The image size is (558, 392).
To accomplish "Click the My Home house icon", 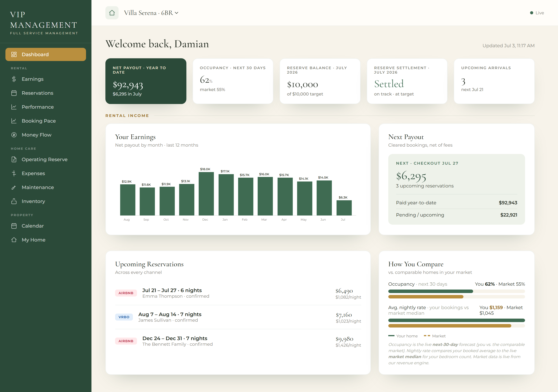I will click(x=14, y=240).
